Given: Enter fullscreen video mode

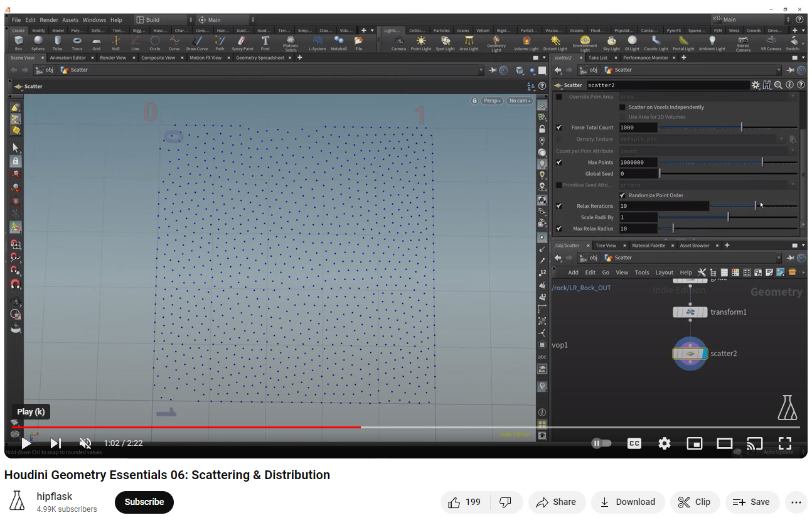Looking at the screenshot, I should tap(784, 443).
